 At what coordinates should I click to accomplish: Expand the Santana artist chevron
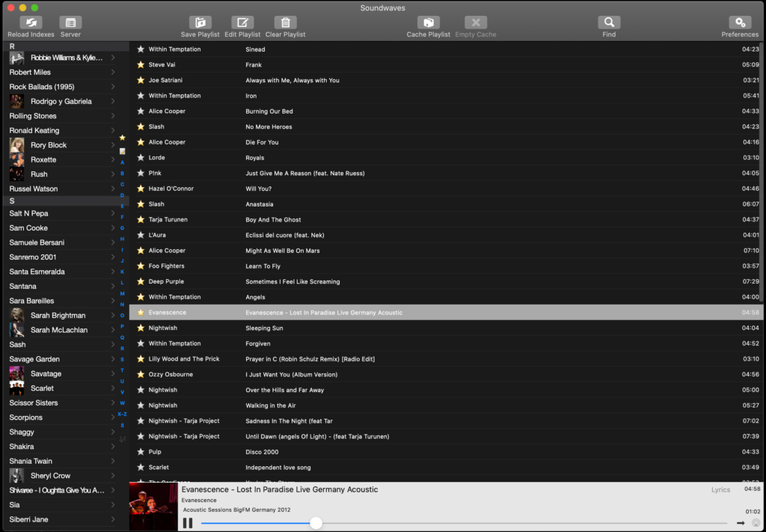pyautogui.click(x=113, y=287)
